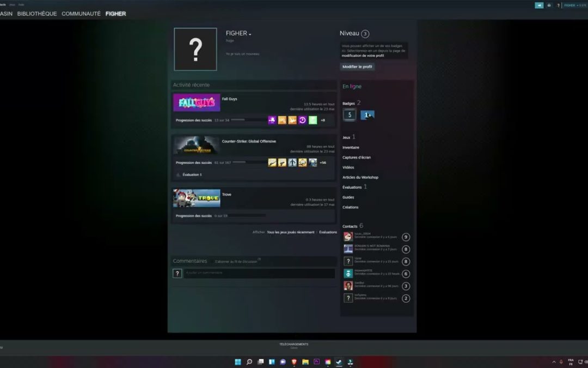
Task: Click the Fall Guys achievement progress bar
Action: coord(249,120)
